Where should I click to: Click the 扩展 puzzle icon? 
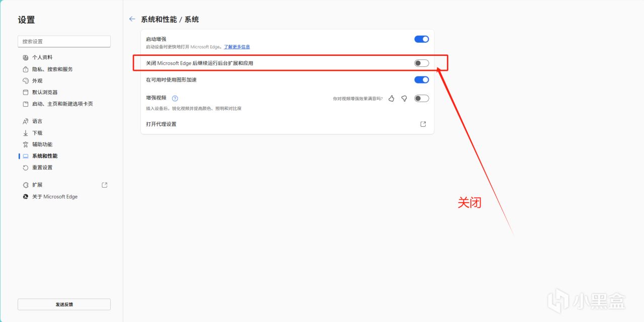coord(26,185)
